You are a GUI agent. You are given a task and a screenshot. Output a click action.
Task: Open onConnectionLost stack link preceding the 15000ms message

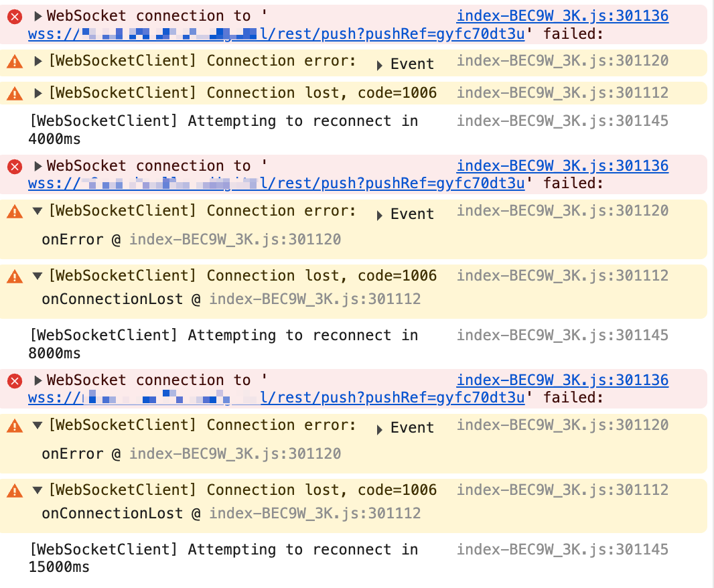pos(315,514)
